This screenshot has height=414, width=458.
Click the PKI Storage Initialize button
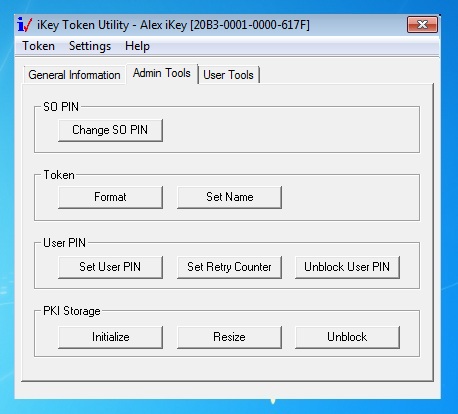(x=110, y=337)
